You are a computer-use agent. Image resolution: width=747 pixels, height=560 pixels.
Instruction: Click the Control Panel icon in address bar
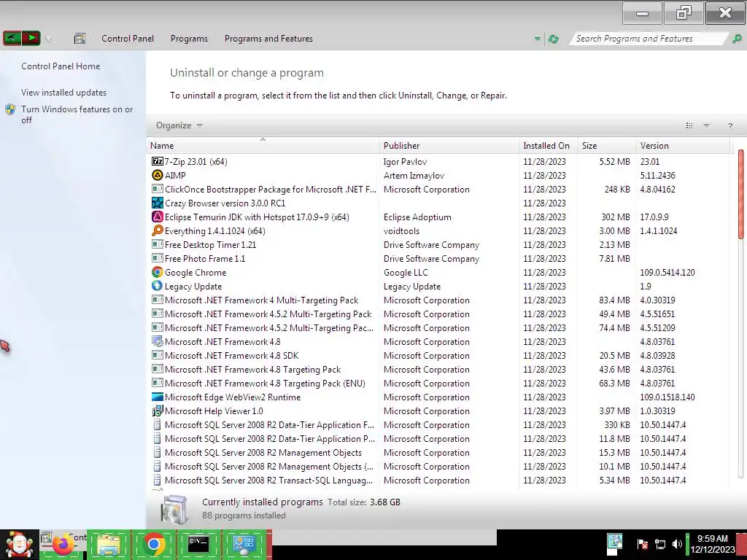(x=80, y=39)
